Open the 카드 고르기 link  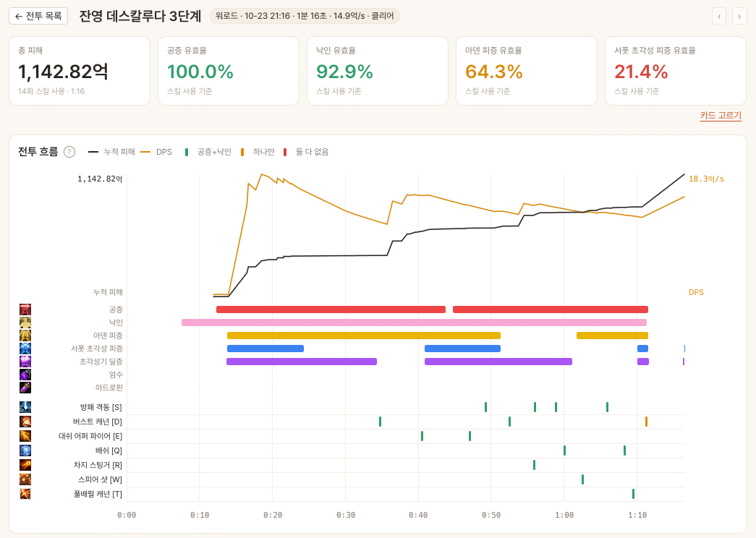pos(721,116)
